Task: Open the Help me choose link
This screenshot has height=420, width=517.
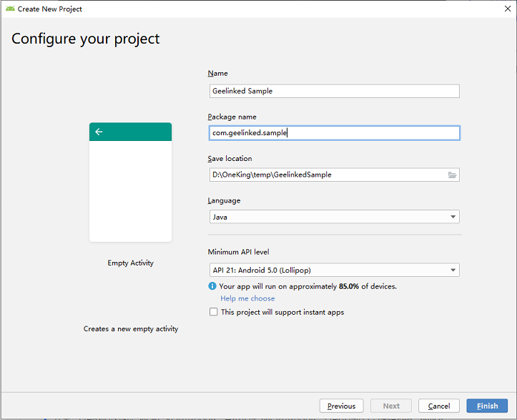Action: tap(247, 298)
